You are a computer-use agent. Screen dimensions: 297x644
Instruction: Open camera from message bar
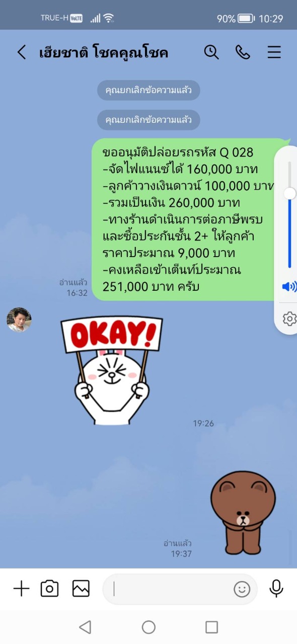[50, 589]
